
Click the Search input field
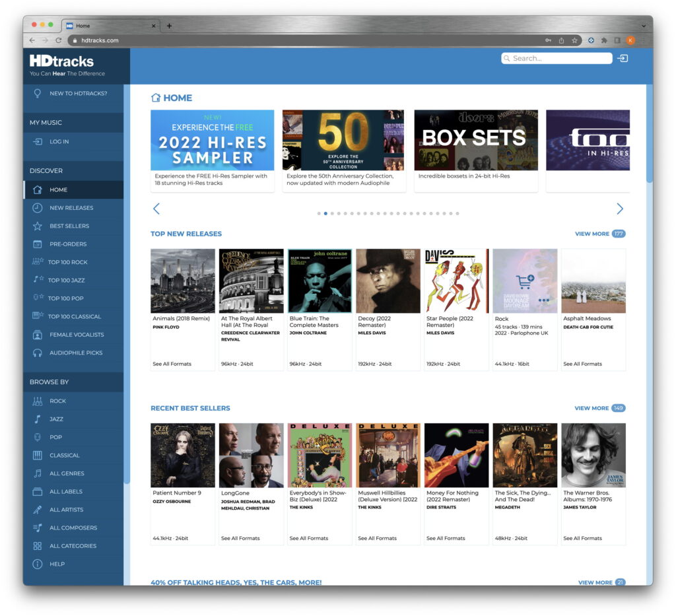point(557,58)
